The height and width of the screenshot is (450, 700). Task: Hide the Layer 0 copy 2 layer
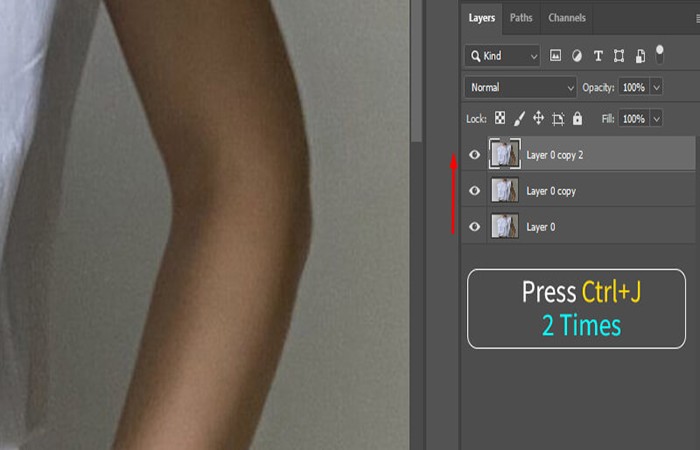(x=475, y=154)
